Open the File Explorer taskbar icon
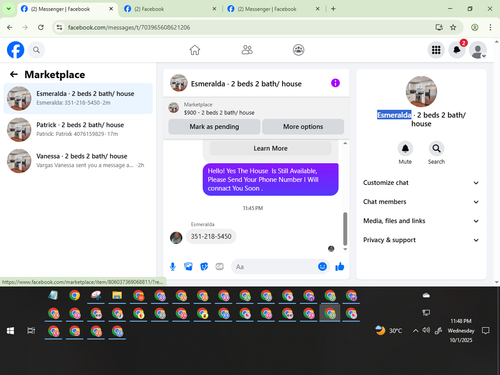 click(117, 296)
